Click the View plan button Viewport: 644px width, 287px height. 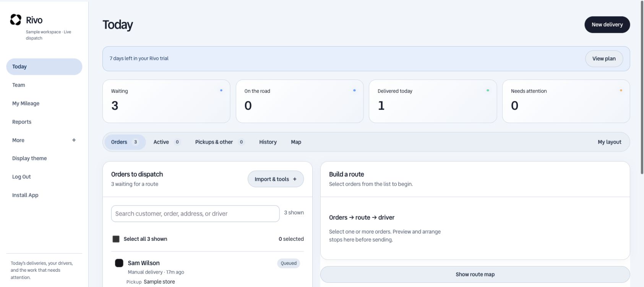click(x=604, y=58)
